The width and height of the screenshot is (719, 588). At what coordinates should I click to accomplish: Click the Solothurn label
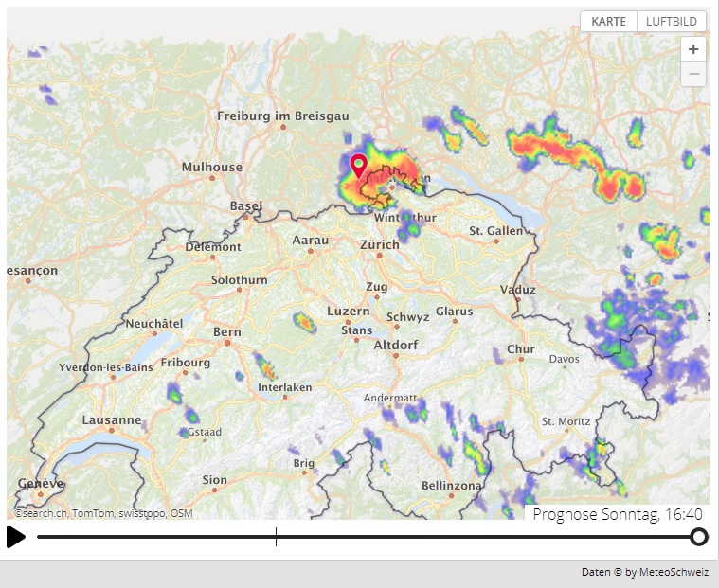(240, 279)
